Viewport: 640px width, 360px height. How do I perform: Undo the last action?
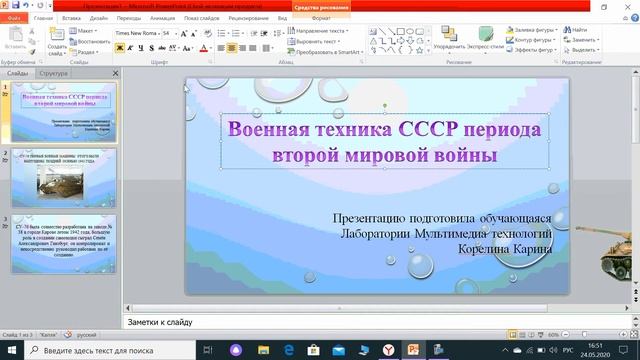pos(26,5)
